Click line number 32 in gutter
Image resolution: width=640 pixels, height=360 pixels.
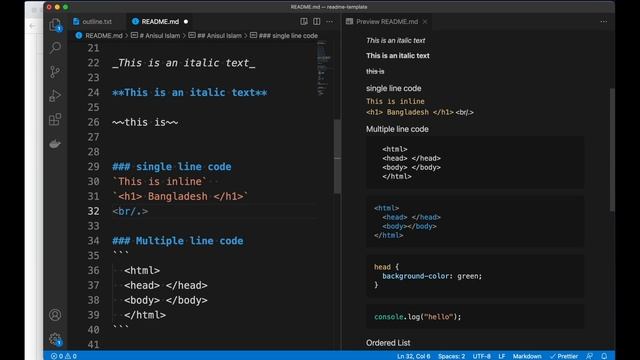[x=93, y=211]
